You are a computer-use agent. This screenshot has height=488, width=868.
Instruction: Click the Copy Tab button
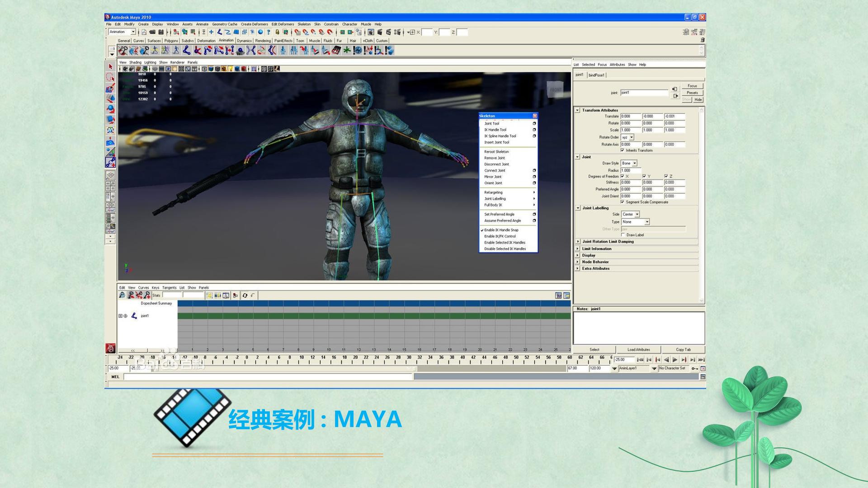click(x=683, y=350)
